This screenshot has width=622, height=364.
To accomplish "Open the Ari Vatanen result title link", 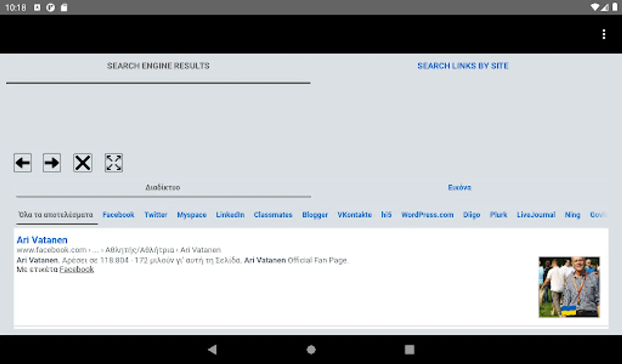I will pyautogui.click(x=42, y=240).
